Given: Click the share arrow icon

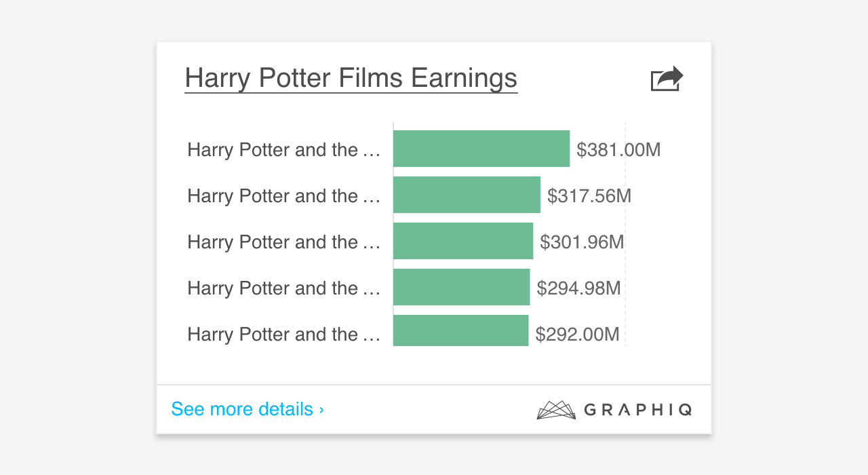Looking at the screenshot, I should [x=667, y=79].
